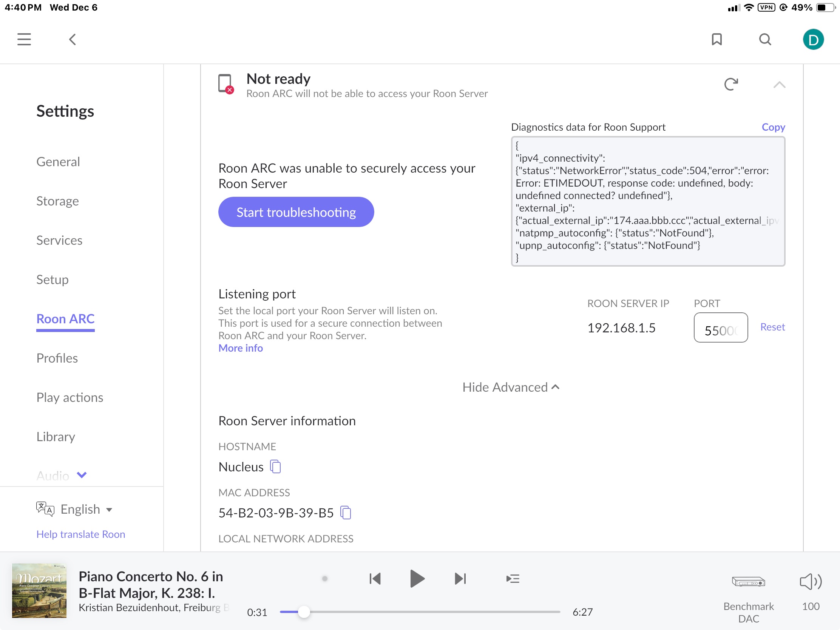Screen dimensions: 840x630
Task: Click the port number input field
Action: (721, 327)
